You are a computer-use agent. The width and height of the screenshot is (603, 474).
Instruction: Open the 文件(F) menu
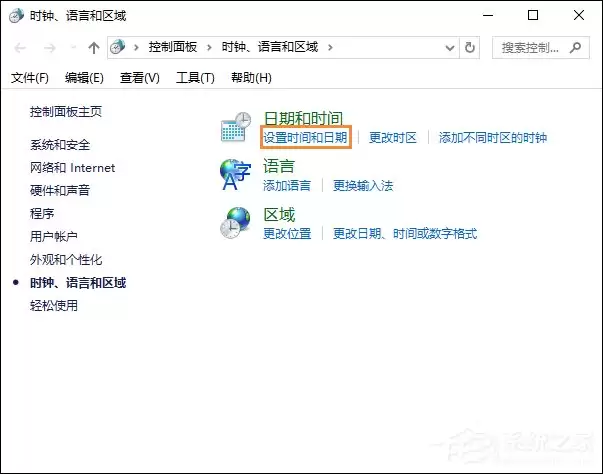click(x=30, y=78)
